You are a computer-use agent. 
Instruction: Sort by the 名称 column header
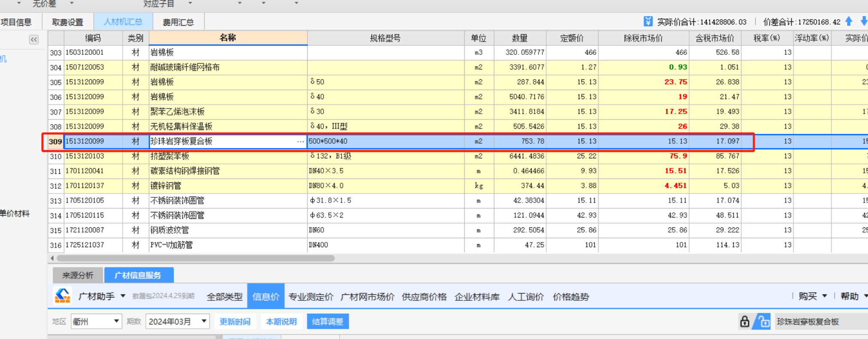click(228, 38)
